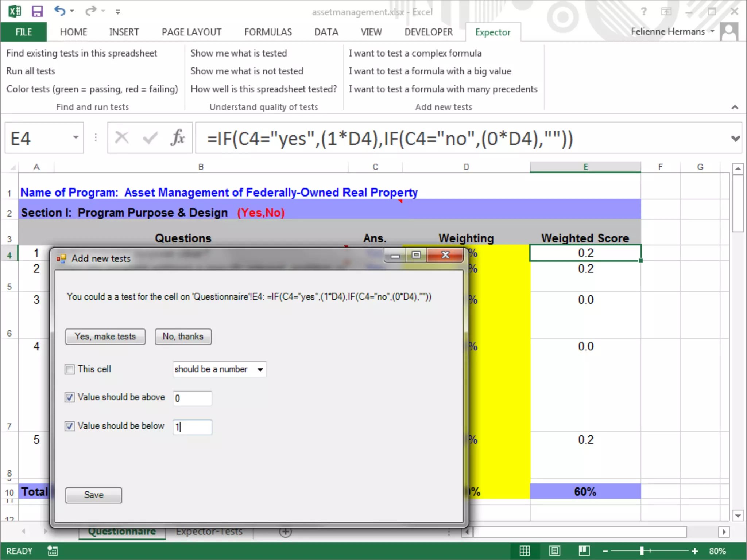Image resolution: width=747 pixels, height=560 pixels.
Task: Uncheck Value should be above checkbox
Action: click(69, 397)
